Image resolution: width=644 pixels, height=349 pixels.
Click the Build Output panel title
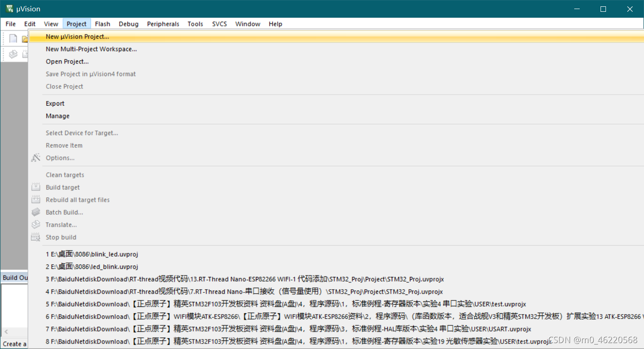[15, 277]
